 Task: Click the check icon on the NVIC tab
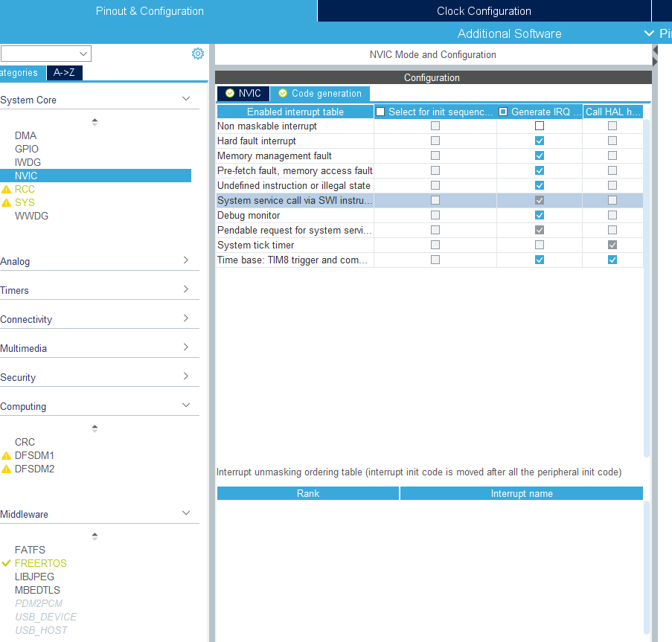coord(230,94)
